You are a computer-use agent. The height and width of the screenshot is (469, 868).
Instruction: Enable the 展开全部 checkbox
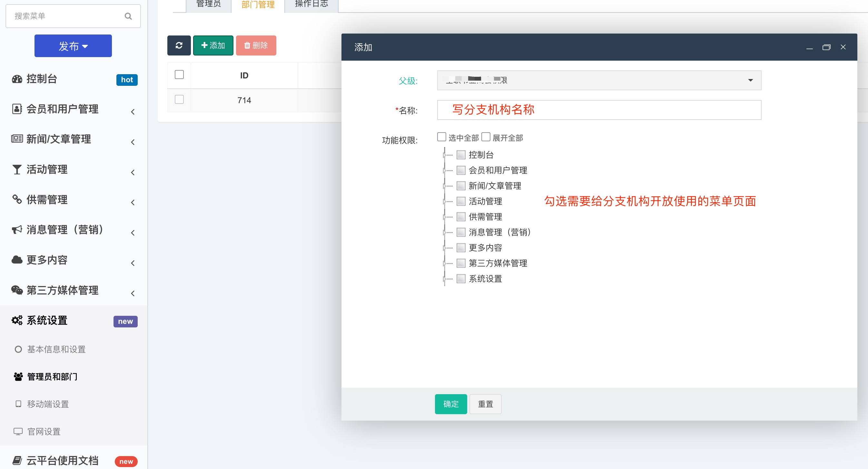[x=486, y=136]
